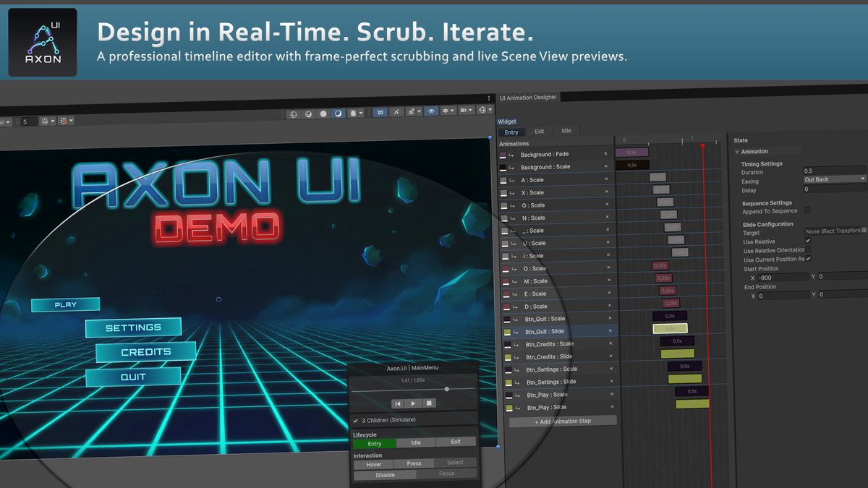Click the Target object picker circle icon

point(863,230)
